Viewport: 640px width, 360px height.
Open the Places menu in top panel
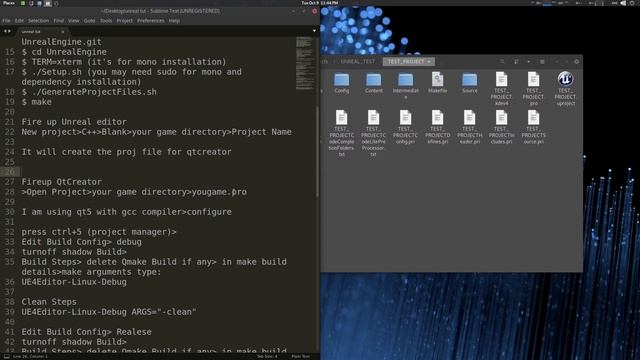click(9, 3)
